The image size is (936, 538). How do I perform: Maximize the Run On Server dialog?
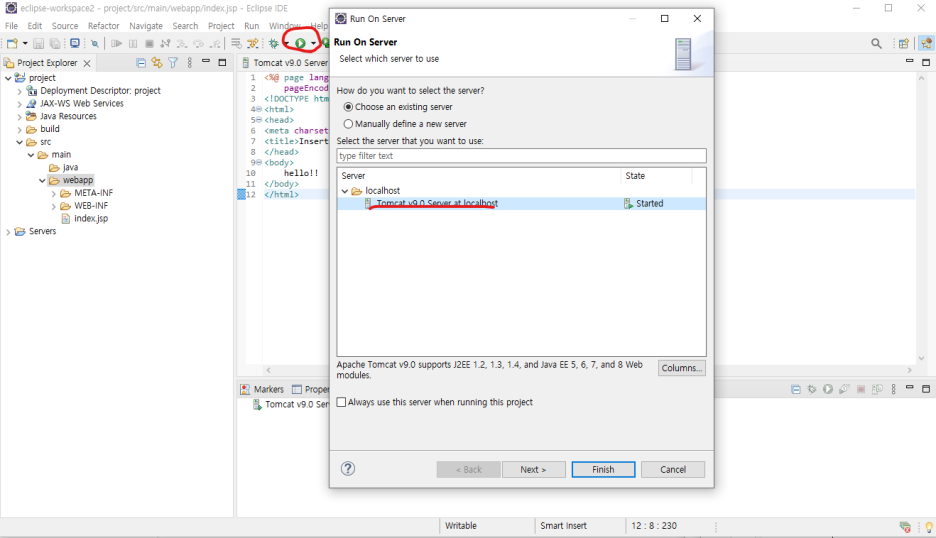(x=664, y=19)
